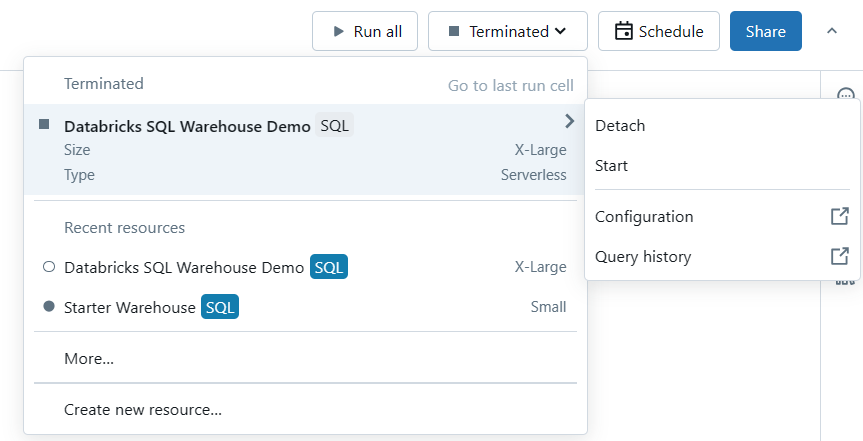Open the Schedule dialog
The image size is (863, 441).
pos(659,31)
